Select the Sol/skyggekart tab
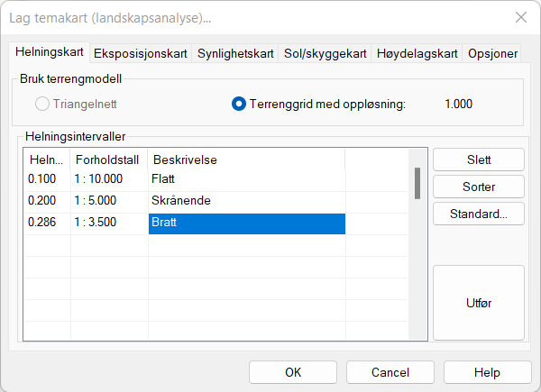This screenshot has height=392, width=541. click(x=326, y=53)
